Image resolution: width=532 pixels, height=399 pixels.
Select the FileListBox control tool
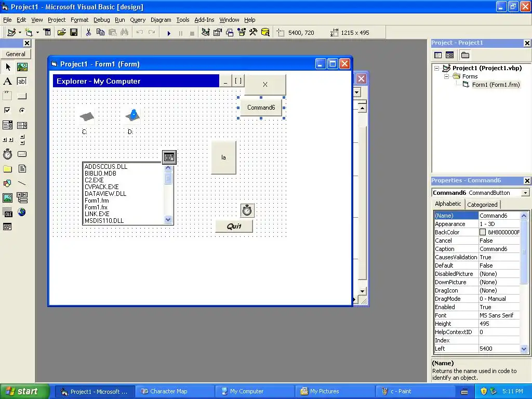(x=22, y=169)
